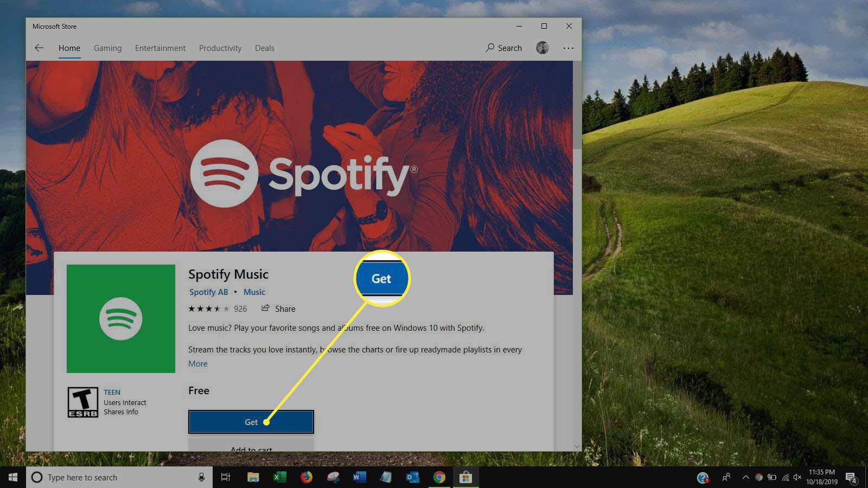Click the Chrome icon in system tray
This screenshot has width=868, height=488.
(758, 477)
